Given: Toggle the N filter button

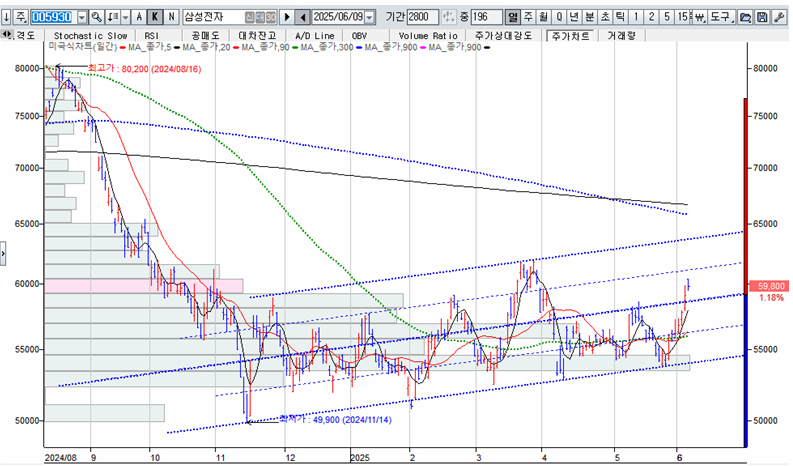Looking at the screenshot, I should (171, 17).
